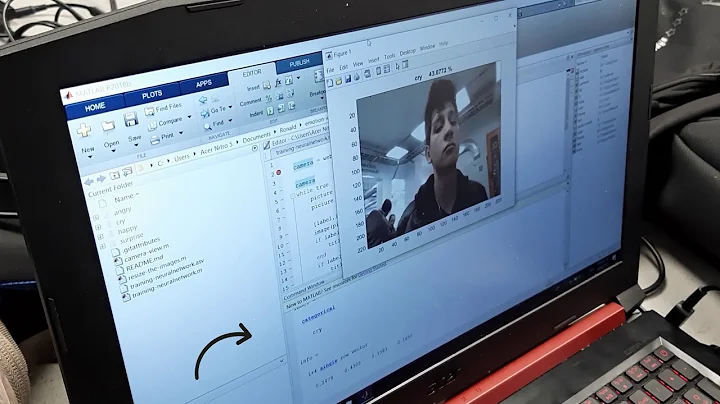
Task: Click the insert section icon next to Insert
Action: [x=267, y=86]
